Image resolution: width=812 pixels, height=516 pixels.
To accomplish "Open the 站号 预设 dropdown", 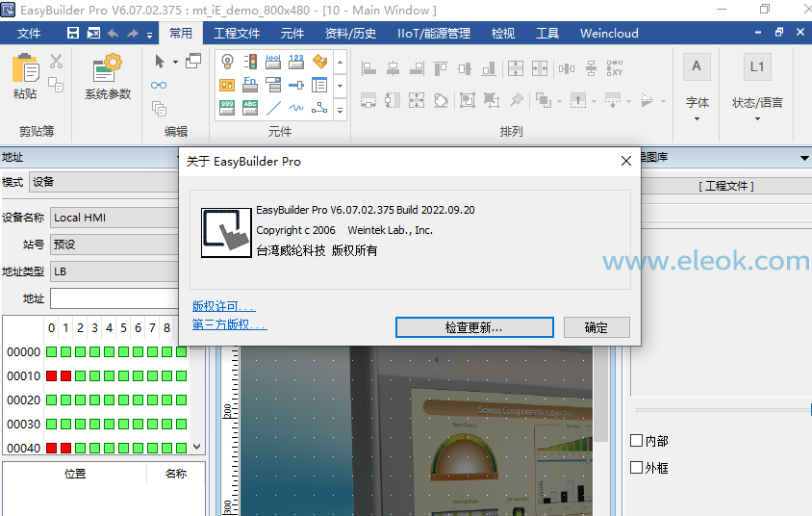I will click(114, 245).
